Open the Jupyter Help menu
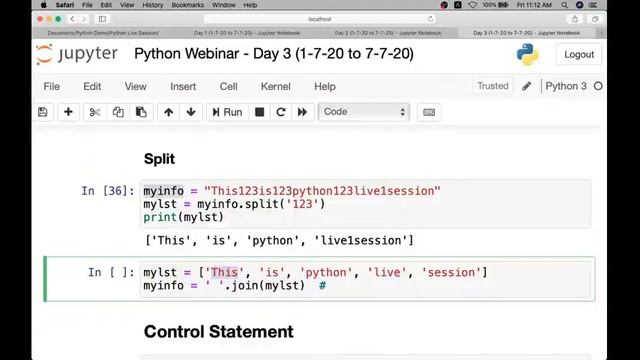The image size is (640, 360). 325,87
